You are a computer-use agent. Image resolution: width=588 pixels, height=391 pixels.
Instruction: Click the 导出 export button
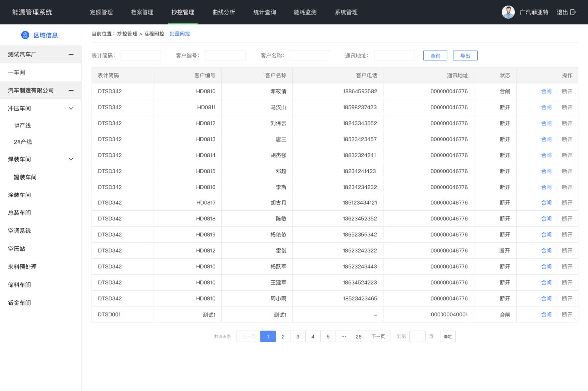(x=465, y=55)
